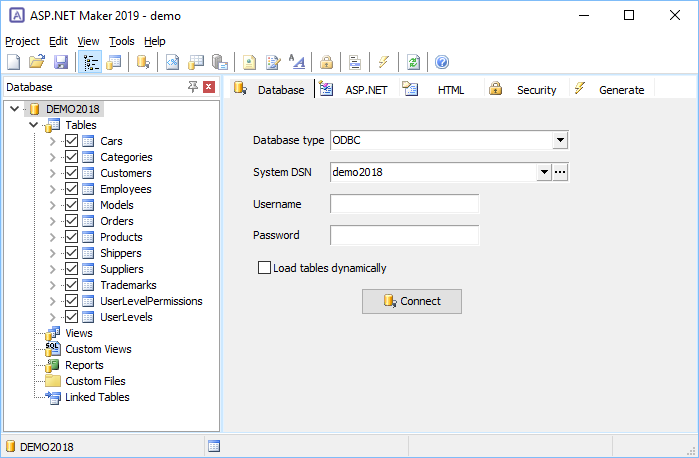Collapse the Tables tree node
This screenshot has width=699, height=458.
click(x=33, y=125)
